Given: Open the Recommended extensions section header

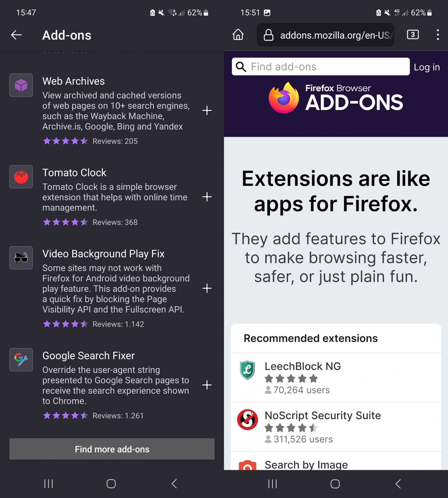Looking at the screenshot, I should tap(310, 338).
